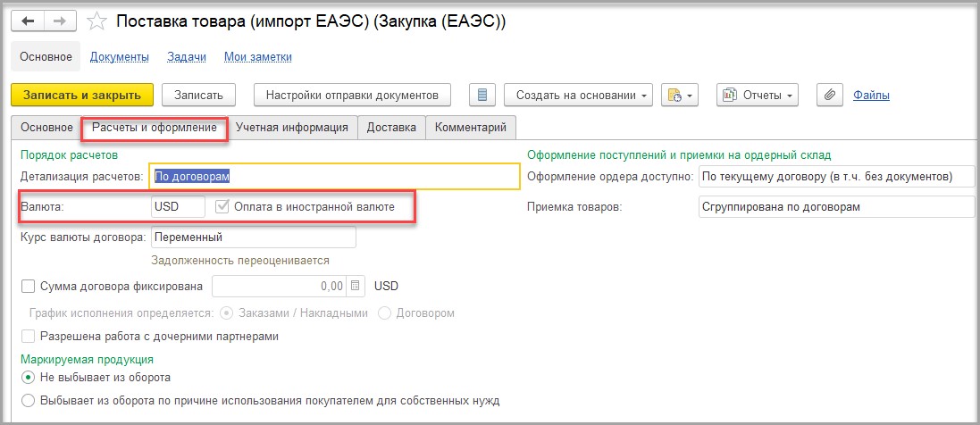This screenshot has height=425, width=980.
Task: Open the Мои заметки link
Action: click(x=257, y=57)
